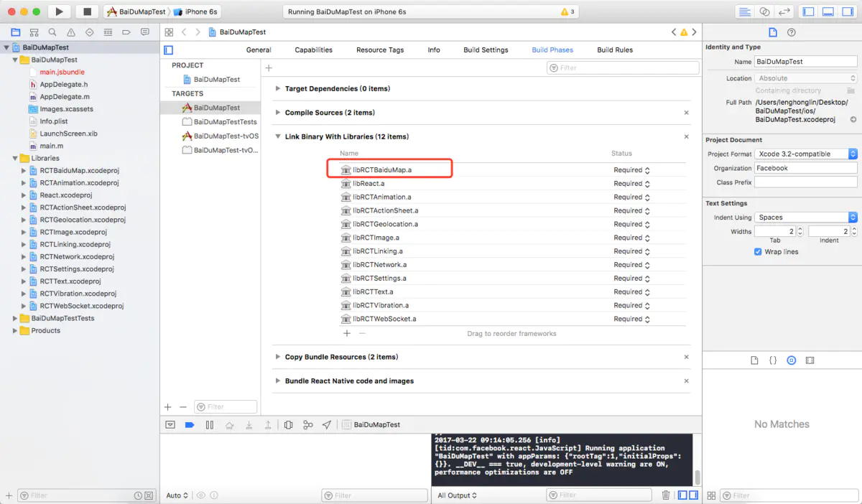Image resolution: width=862 pixels, height=504 pixels.
Task: Open the Find navigator magnifier icon
Action: tap(52, 32)
